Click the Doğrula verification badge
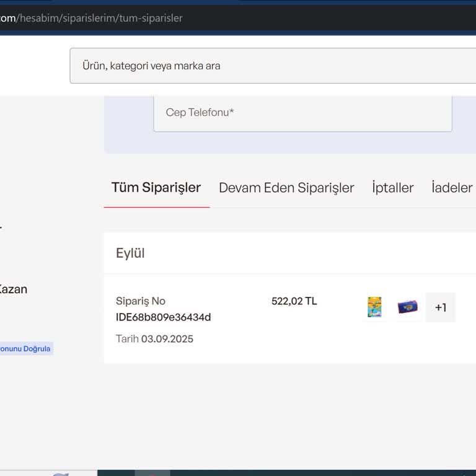The width and height of the screenshot is (476, 476). click(25, 349)
